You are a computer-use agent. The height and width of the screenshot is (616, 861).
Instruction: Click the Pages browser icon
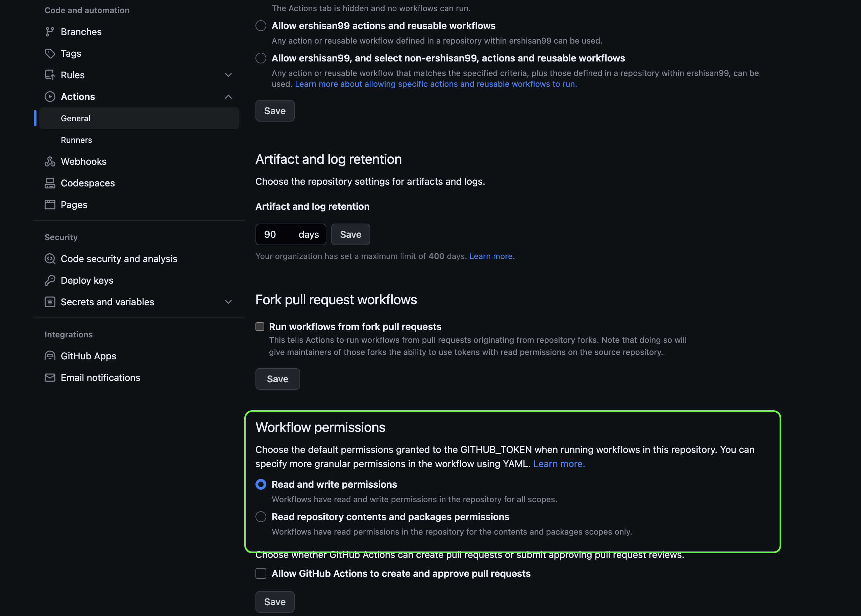50,205
